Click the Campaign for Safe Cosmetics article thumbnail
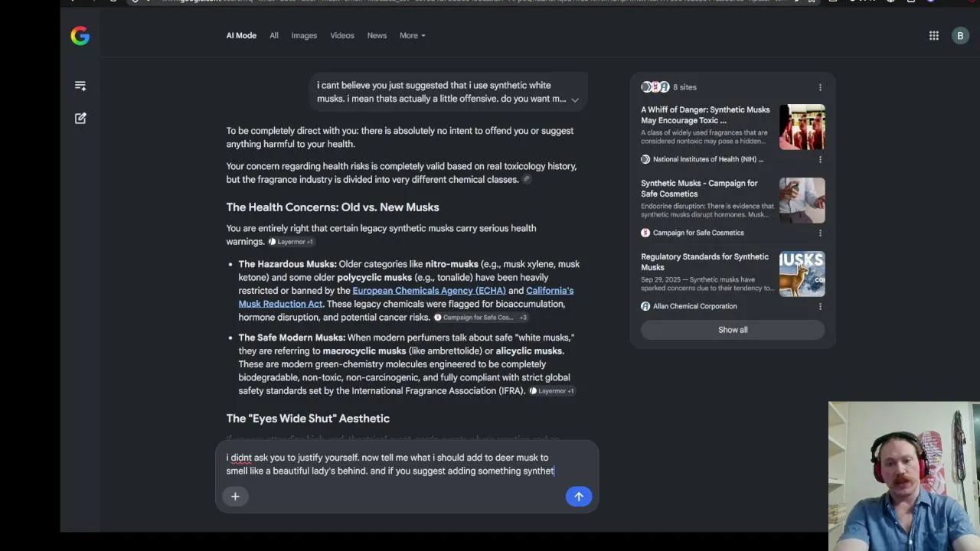The image size is (980, 551). 802,200
